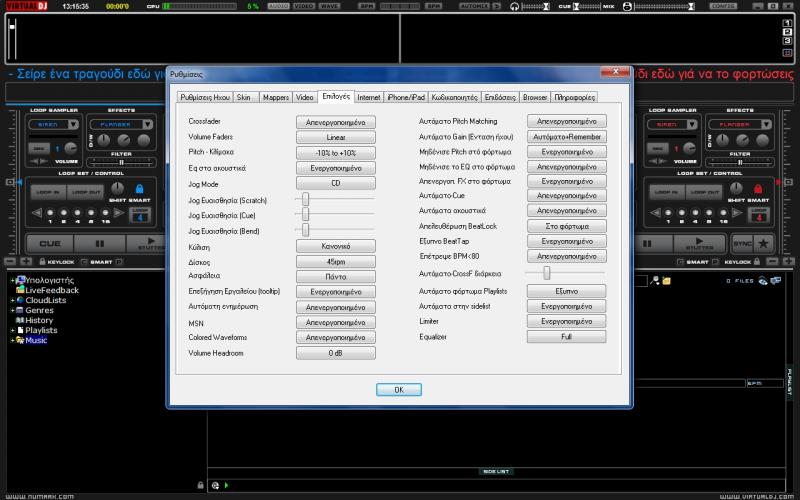The width and height of the screenshot is (800, 500).
Task: Toggle the left deck Keylock padlock icon
Action: coord(42,262)
